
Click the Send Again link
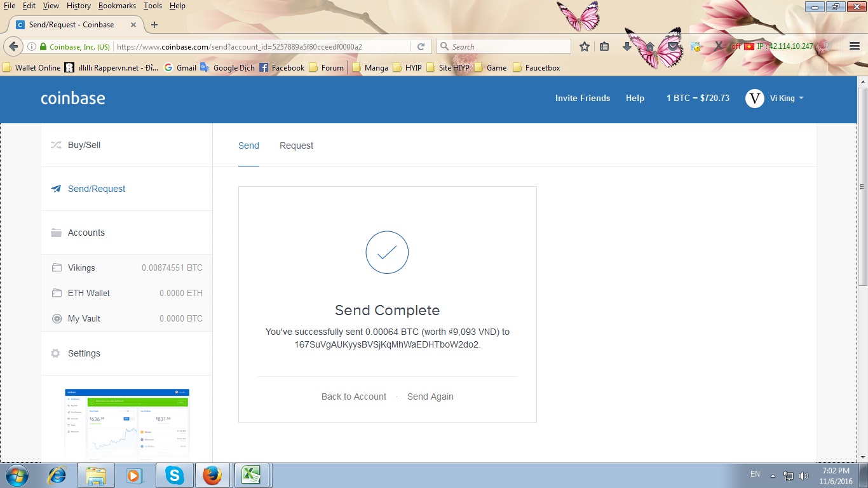click(430, 396)
